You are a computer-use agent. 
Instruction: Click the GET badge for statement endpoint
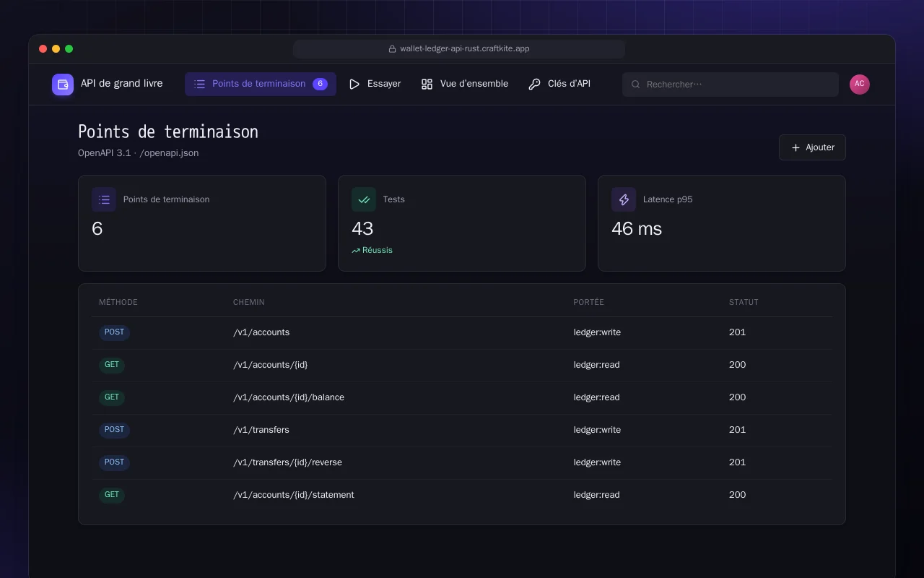(112, 495)
